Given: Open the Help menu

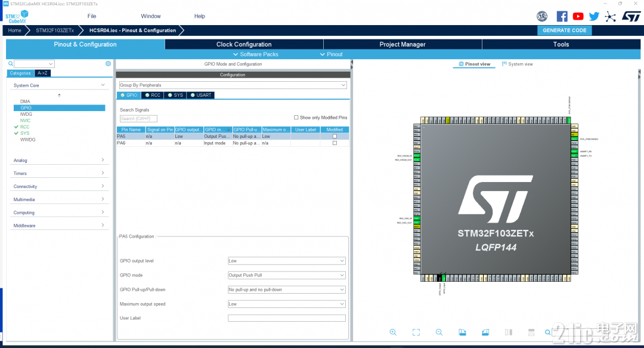Looking at the screenshot, I should [x=200, y=16].
